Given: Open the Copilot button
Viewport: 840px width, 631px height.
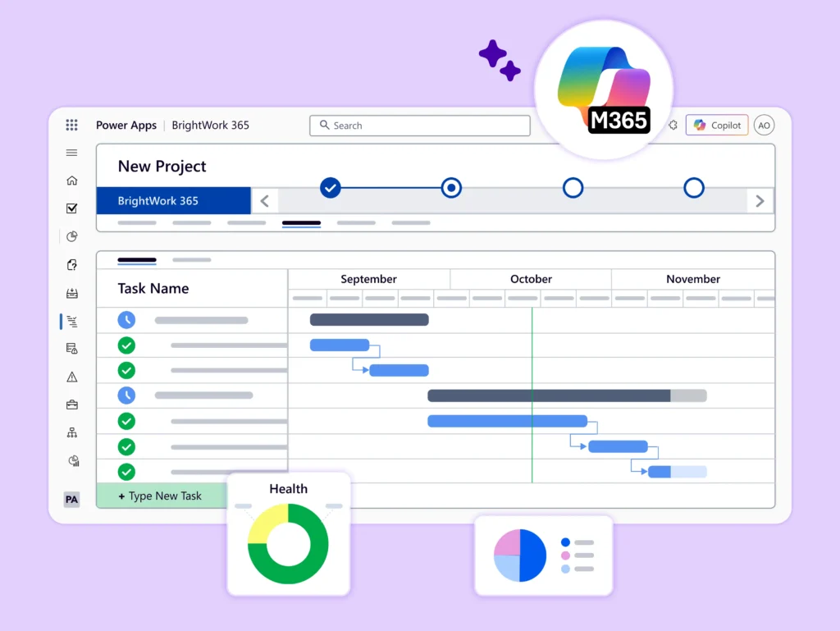Looking at the screenshot, I should (717, 126).
